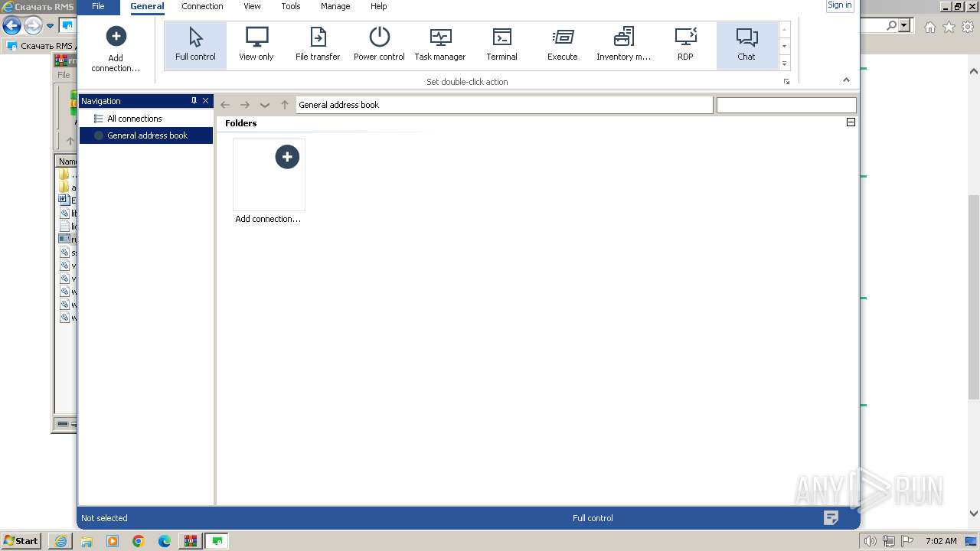
Task: Click the Internet Explorer magnifier search icon
Action: pos(891,25)
